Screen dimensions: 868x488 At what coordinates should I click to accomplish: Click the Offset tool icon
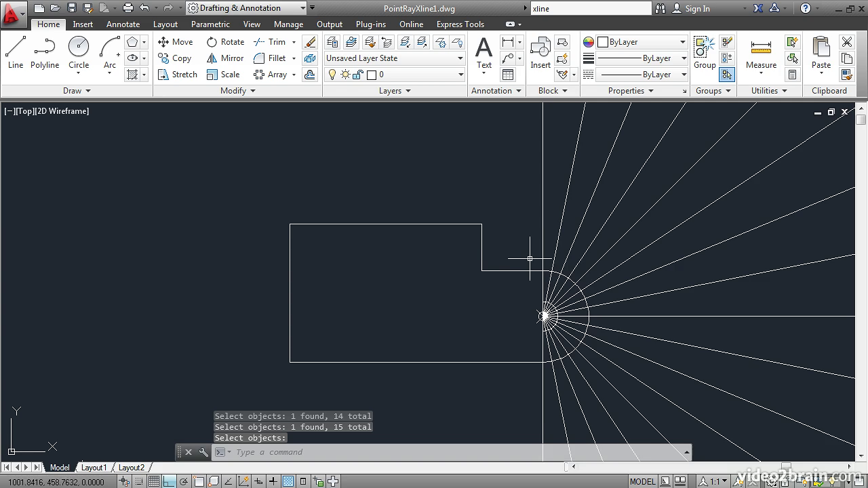coord(310,75)
